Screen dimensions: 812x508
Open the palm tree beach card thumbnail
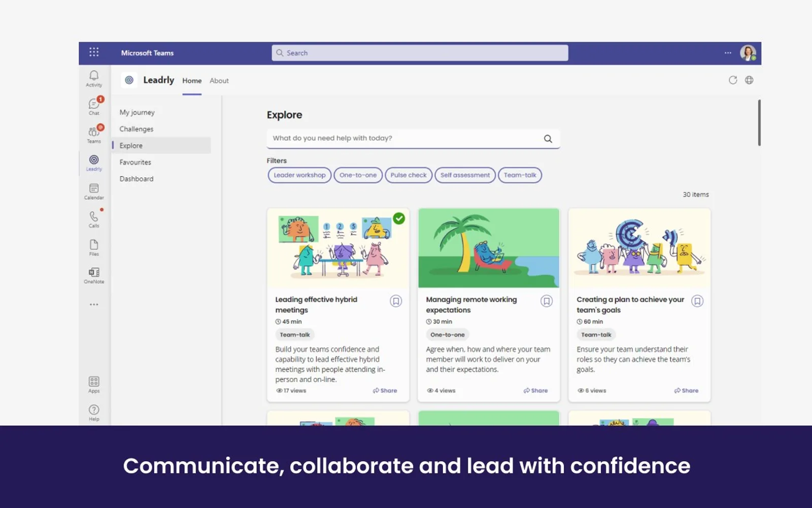tap(489, 248)
